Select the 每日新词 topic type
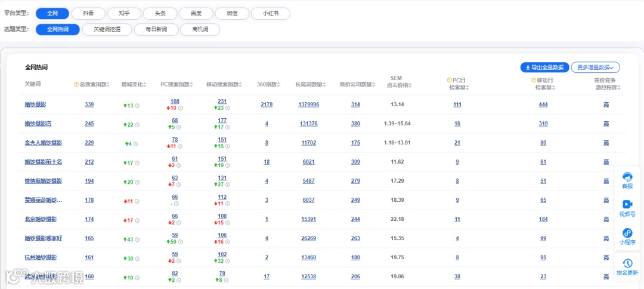Screen dimensions: 644x289 (156, 30)
